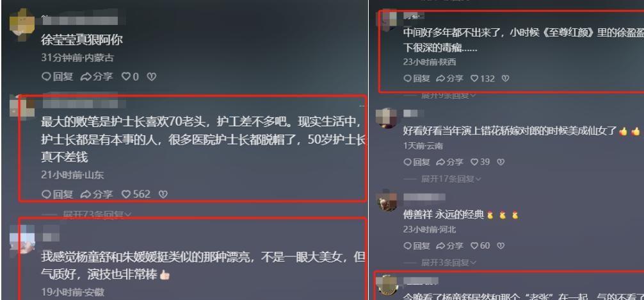This screenshot has height=300, width=644.
Task: Dislike the 傅善祥 永远的经典 comment
Action: coord(501,246)
